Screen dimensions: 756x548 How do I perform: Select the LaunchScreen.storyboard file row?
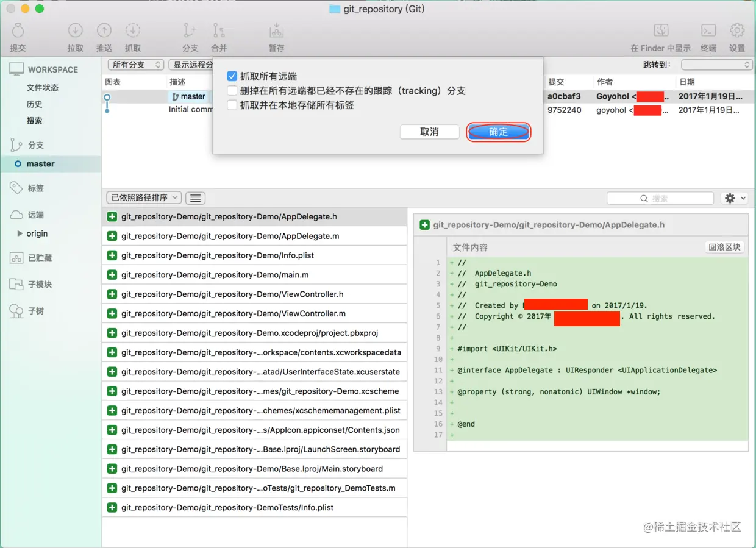pos(254,449)
